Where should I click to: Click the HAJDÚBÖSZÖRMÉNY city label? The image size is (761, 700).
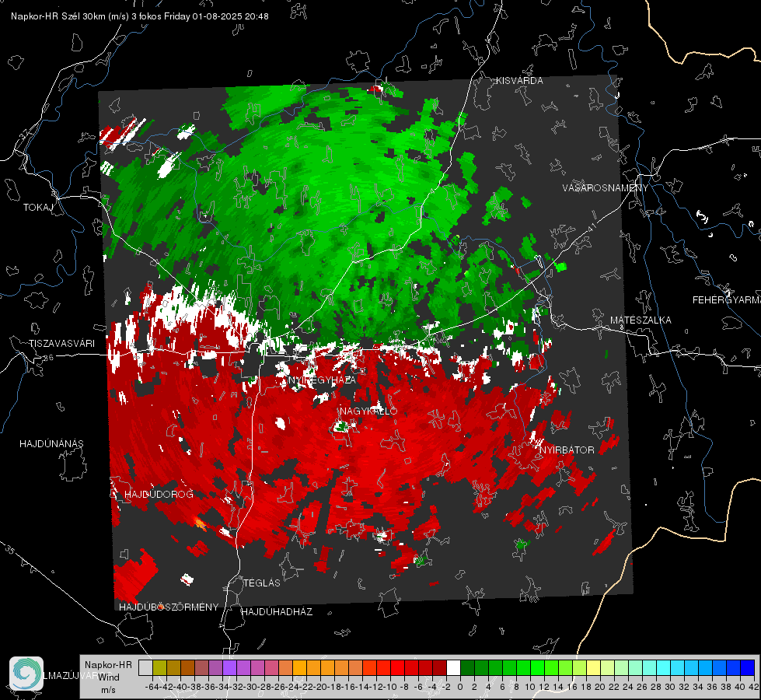click(169, 607)
